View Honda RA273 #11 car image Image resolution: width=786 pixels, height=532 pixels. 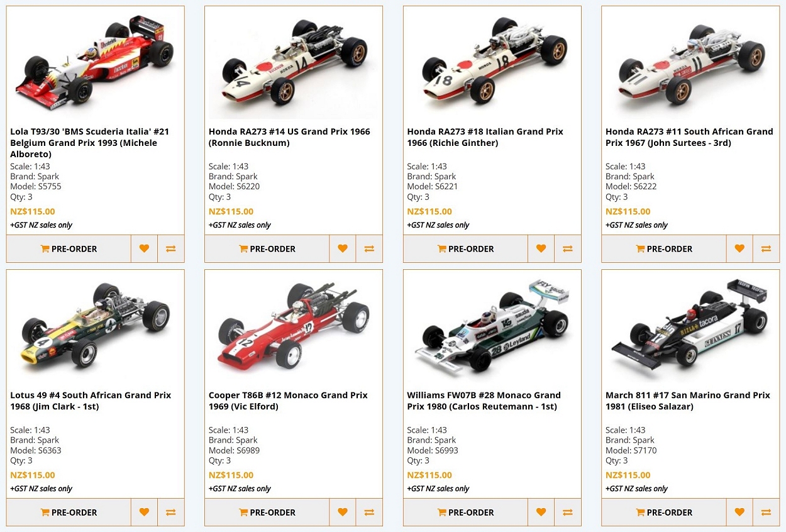click(690, 63)
